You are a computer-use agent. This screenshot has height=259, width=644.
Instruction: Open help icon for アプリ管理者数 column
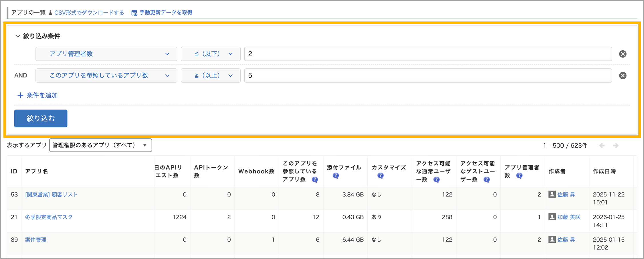point(519,176)
